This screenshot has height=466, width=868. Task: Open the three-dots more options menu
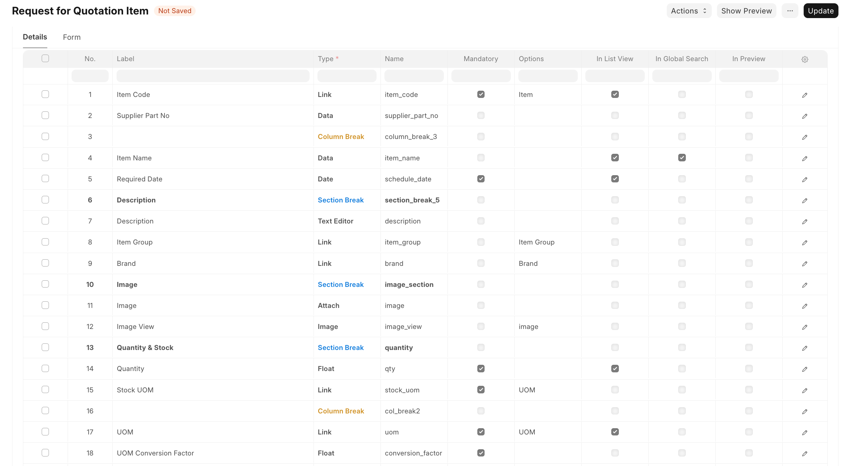(x=790, y=11)
